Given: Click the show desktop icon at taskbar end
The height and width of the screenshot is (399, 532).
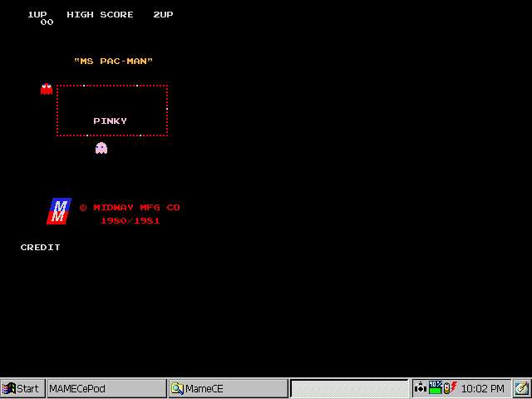Looking at the screenshot, I should (x=521, y=388).
